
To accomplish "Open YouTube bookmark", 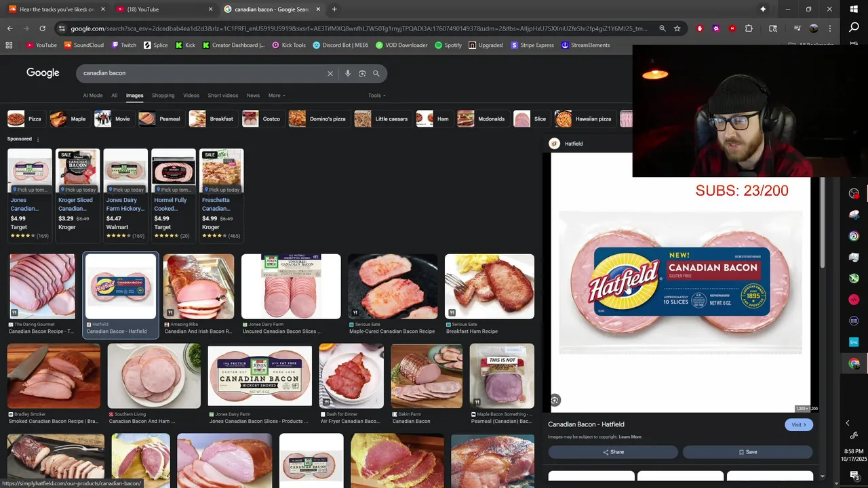I will 41,45.
